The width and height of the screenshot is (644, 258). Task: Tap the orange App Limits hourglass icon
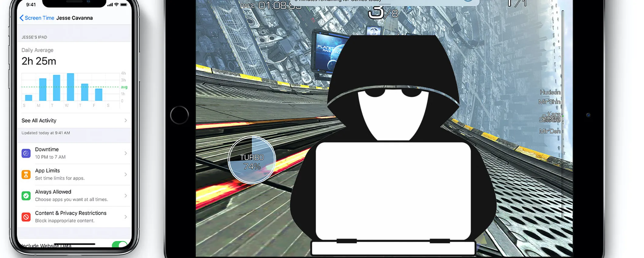26,175
